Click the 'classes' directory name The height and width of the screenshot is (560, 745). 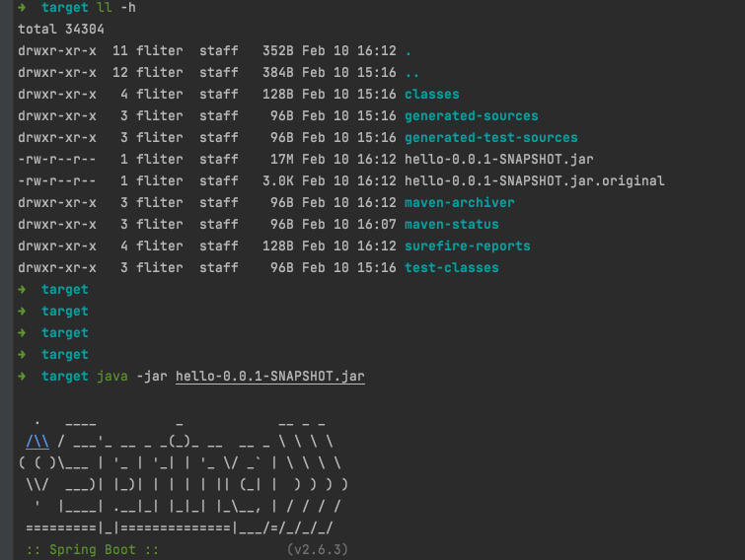(432, 94)
